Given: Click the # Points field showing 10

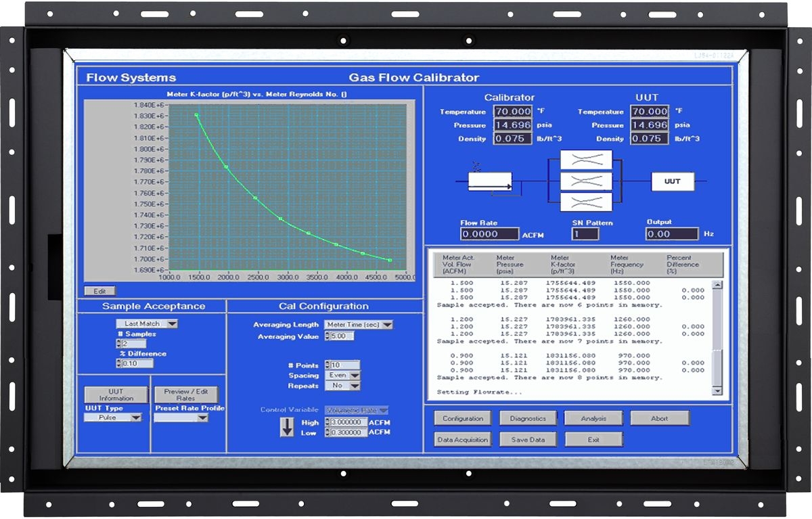Looking at the screenshot, I should click(345, 365).
